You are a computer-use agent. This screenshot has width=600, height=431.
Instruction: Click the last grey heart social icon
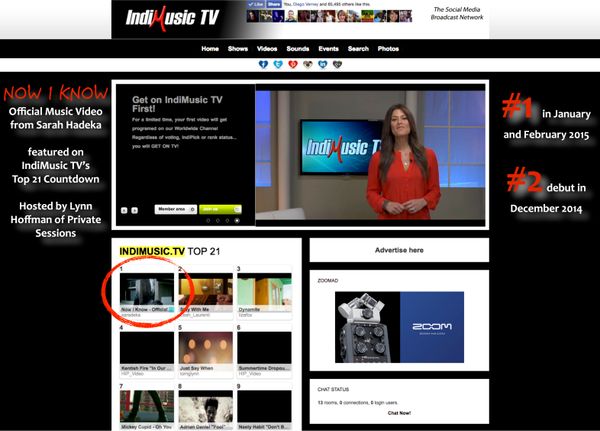pyautogui.click(x=337, y=64)
